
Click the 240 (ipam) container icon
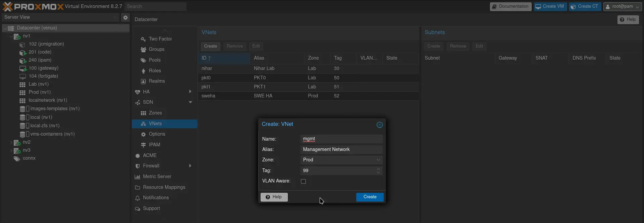pos(22,60)
